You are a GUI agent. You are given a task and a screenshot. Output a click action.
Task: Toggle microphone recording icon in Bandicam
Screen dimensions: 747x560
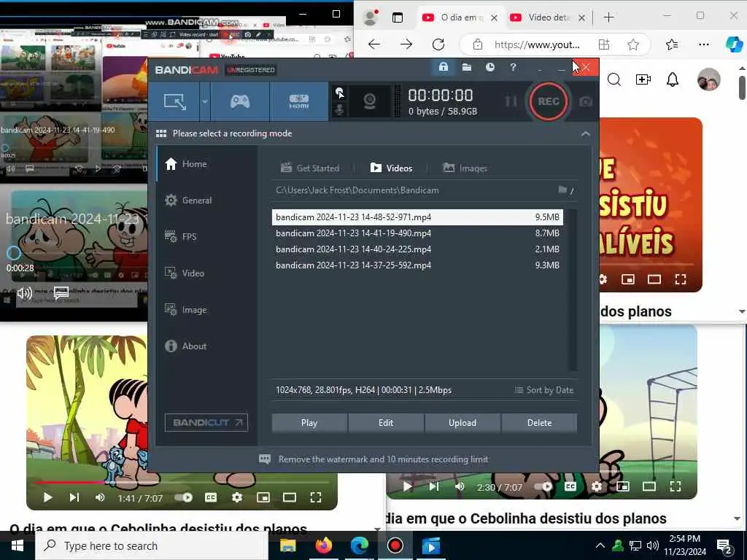(340, 109)
